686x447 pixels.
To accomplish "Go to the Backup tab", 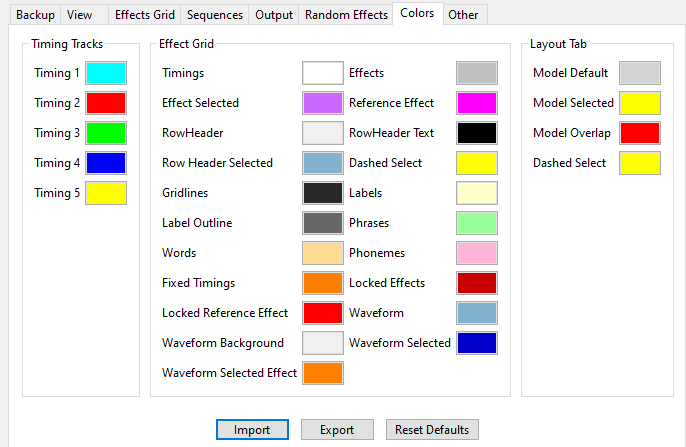I will (35, 15).
